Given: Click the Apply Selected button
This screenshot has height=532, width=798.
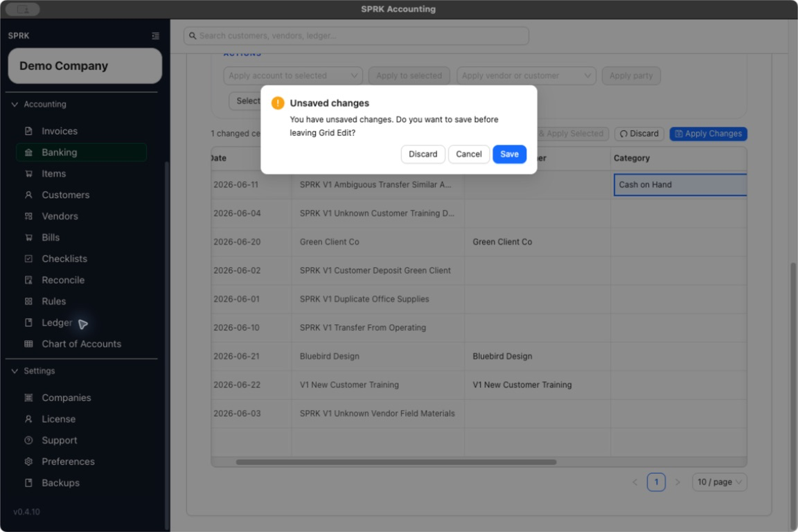Looking at the screenshot, I should [x=572, y=134].
